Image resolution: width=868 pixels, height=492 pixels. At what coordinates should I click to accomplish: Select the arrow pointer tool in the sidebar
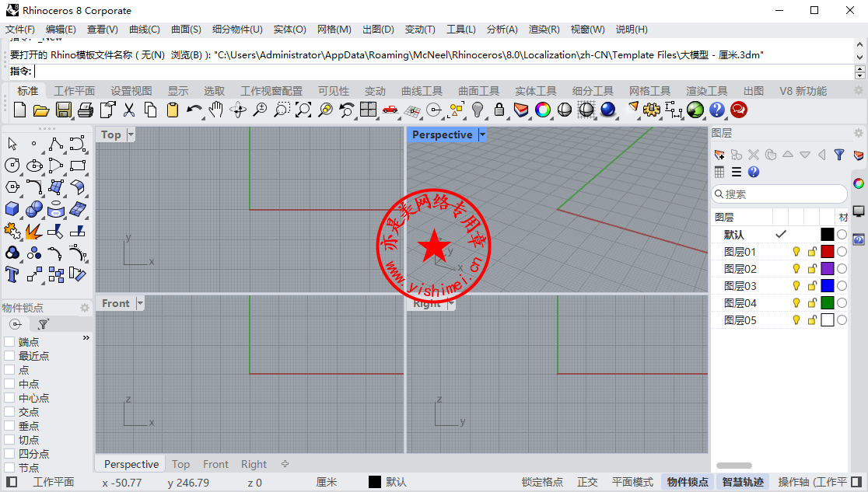(12, 144)
